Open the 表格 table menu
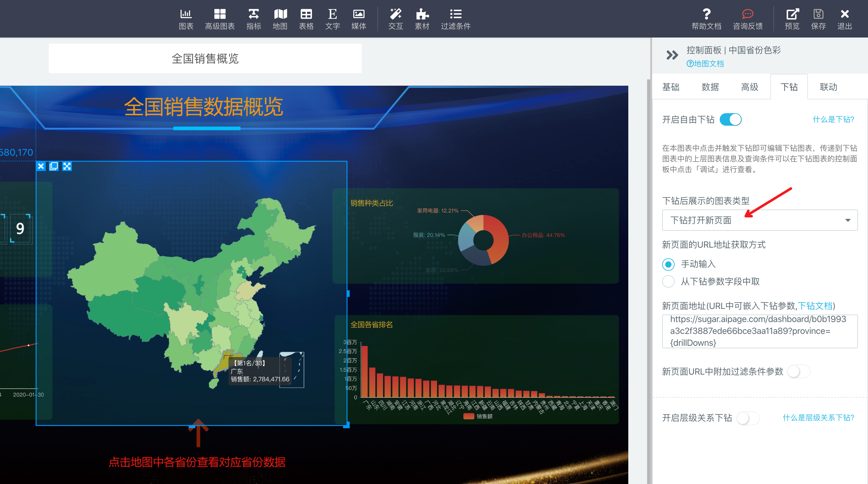Screen dimensions: 868x484 tap(306, 19)
